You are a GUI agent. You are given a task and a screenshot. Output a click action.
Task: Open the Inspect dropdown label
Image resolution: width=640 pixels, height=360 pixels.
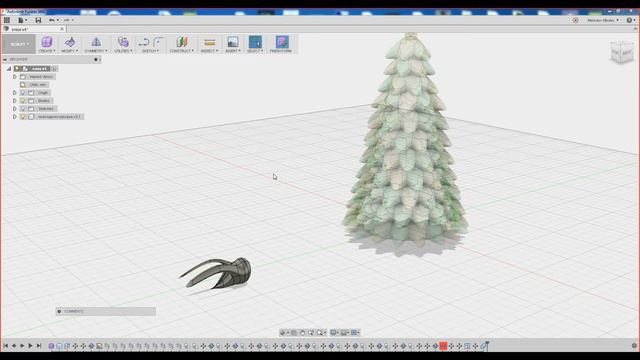[x=209, y=51]
